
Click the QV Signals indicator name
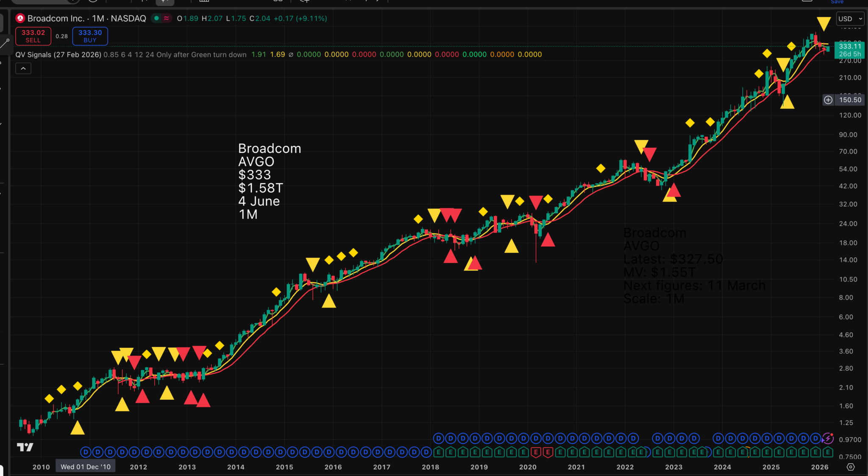[33, 55]
